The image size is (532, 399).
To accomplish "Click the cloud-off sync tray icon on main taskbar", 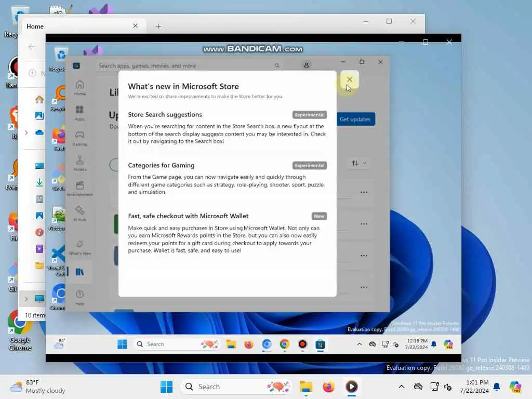I will point(418,387).
